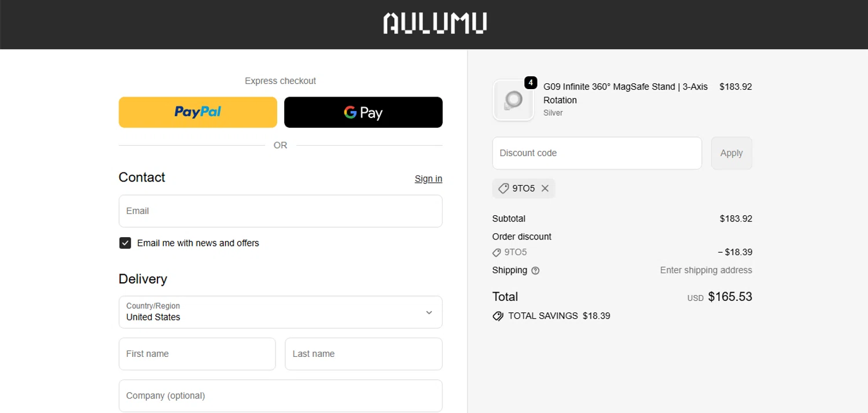
Task: Click the Enter shipping address text
Action: pos(706,270)
